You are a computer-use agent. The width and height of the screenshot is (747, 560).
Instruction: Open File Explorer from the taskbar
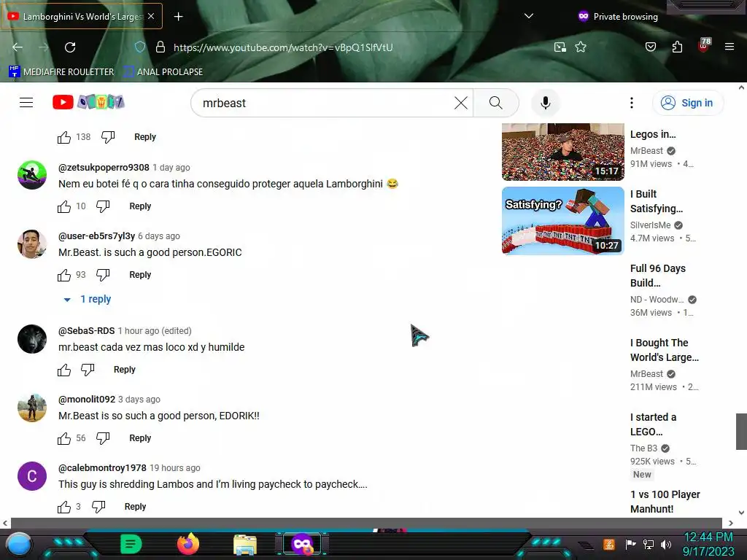[245, 545]
